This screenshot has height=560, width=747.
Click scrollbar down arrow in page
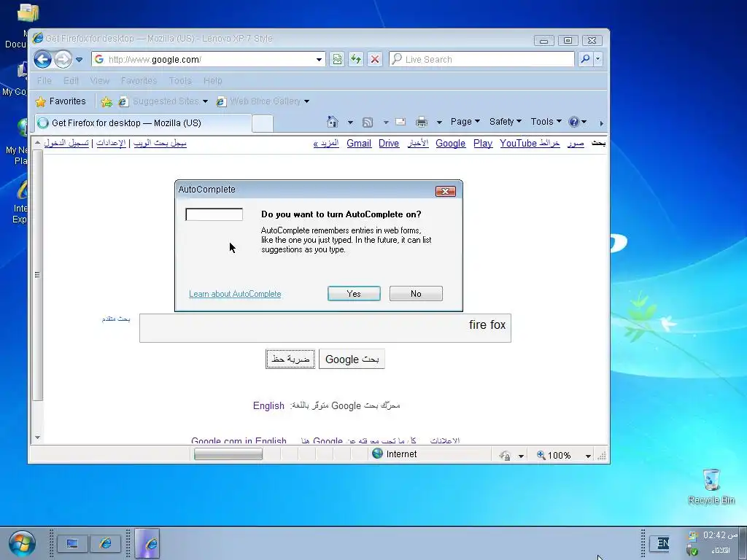coord(38,437)
